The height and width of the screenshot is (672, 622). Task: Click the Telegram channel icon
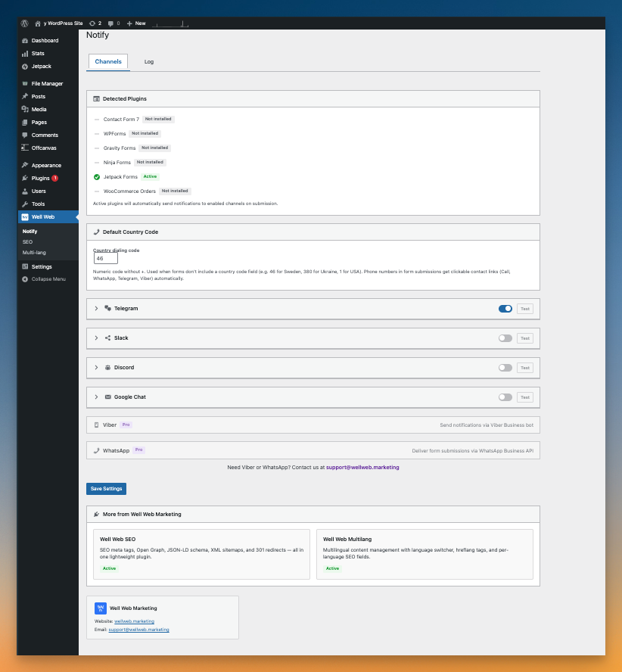[x=108, y=309]
